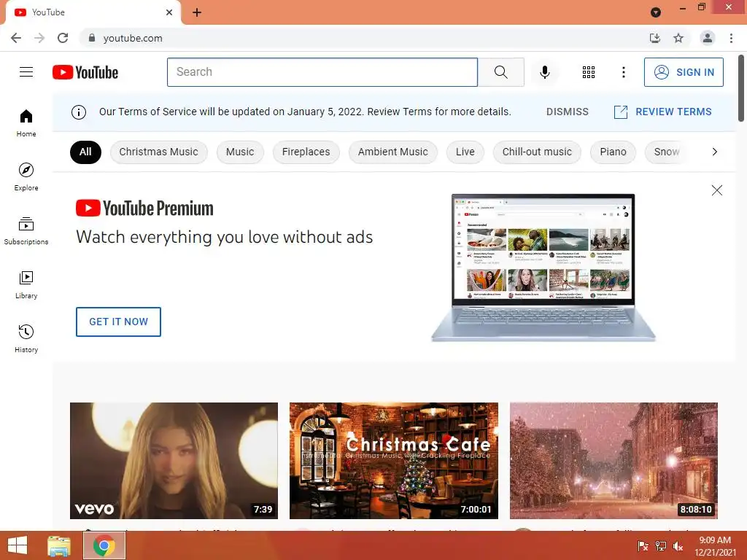Click the network tray icon
Image resolution: width=747 pixels, height=560 pixels.
(x=660, y=546)
